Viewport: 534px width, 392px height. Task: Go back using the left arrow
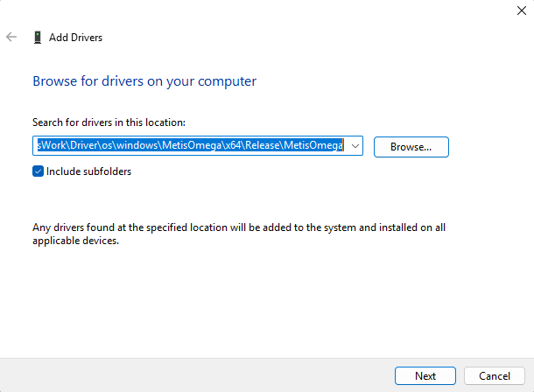click(x=11, y=37)
